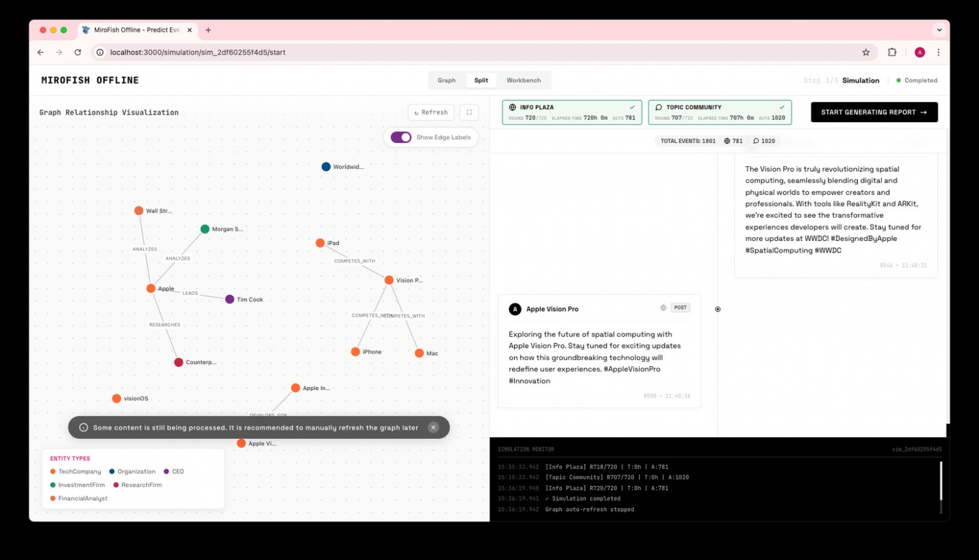Open the Chrome three-dot menu

tap(939, 53)
